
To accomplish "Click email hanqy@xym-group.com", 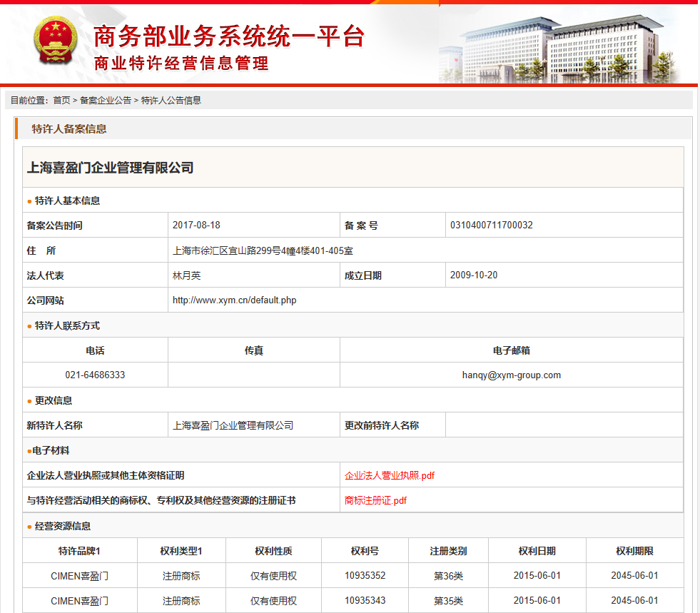I will [512, 375].
